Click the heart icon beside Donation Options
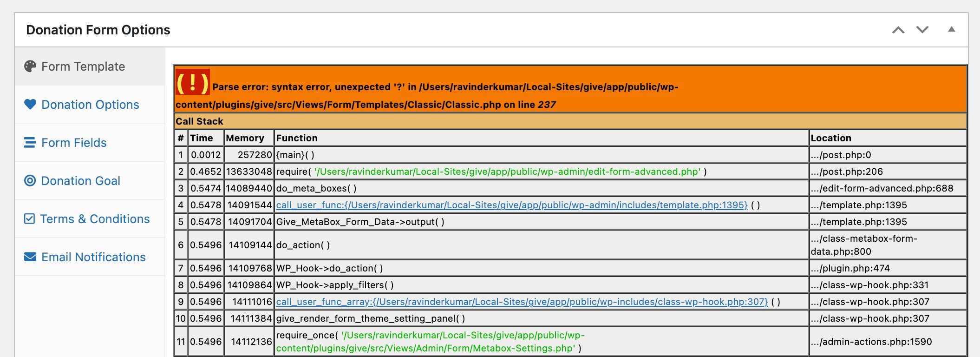The width and height of the screenshot is (980, 357). coord(30,104)
